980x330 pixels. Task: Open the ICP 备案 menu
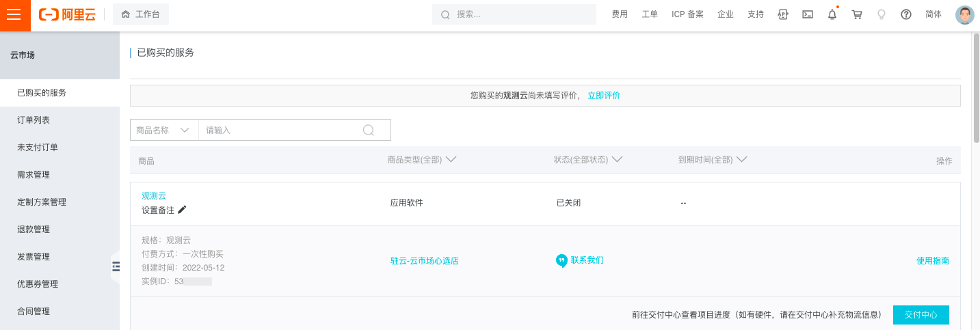point(687,14)
